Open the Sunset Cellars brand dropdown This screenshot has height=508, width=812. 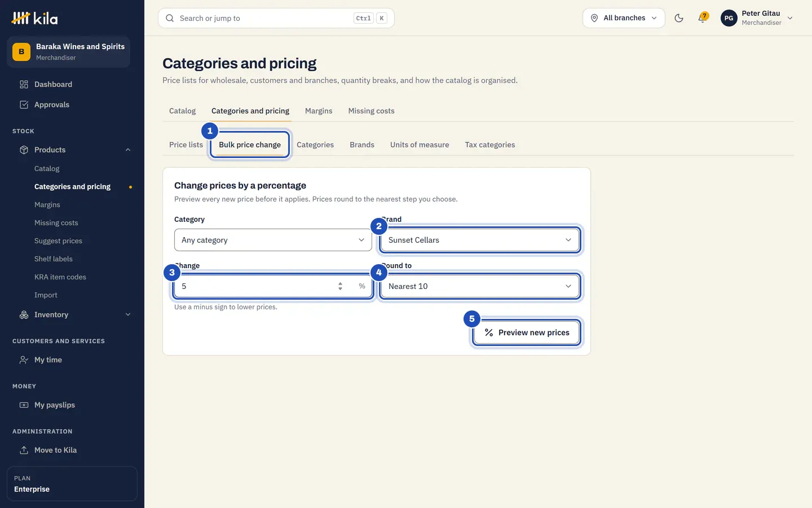point(480,240)
